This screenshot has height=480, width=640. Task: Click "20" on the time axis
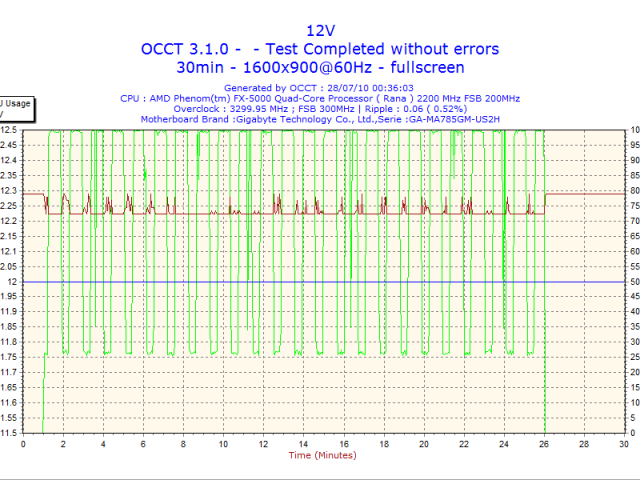[424, 444]
